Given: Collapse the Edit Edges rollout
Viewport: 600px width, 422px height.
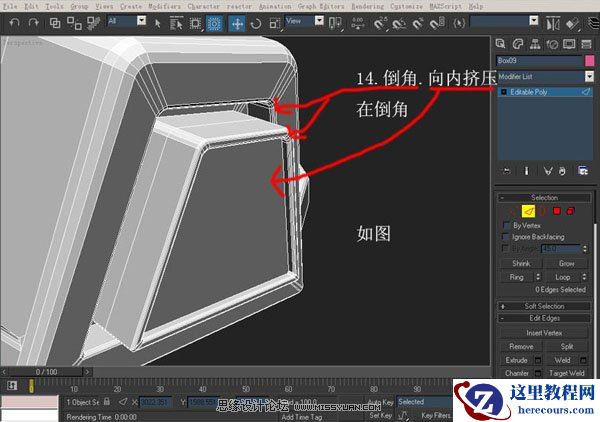Looking at the screenshot, I should click(544, 318).
